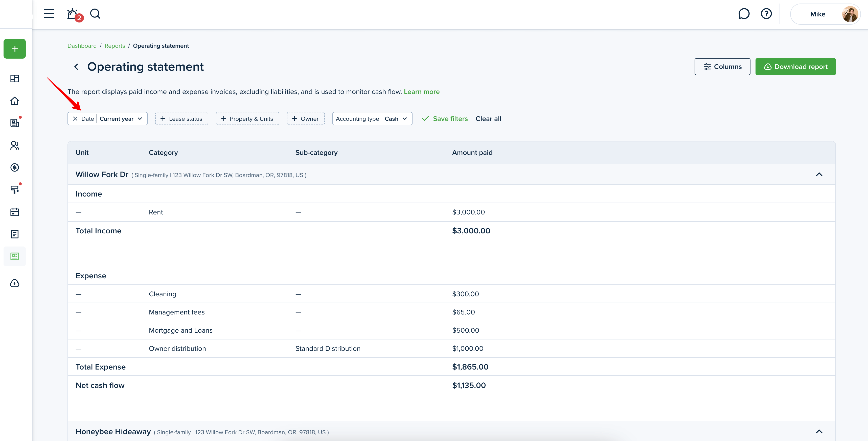The image size is (868, 441).
Task: Open the properties house icon in sidebar
Action: click(15, 101)
